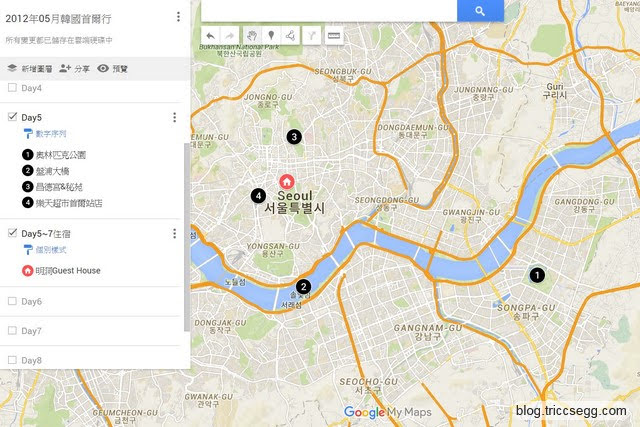640x427 pixels.
Task: Click map marker number 3 in Jongno
Action: click(294, 137)
